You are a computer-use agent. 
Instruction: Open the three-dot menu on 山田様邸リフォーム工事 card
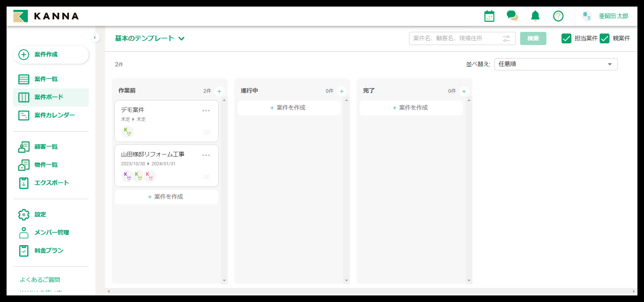(x=206, y=155)
